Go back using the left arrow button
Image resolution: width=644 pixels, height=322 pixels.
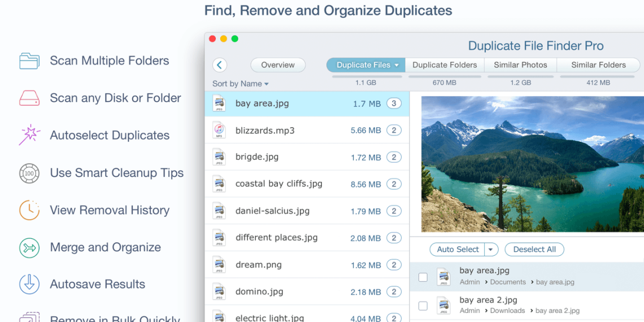(220, 65)
